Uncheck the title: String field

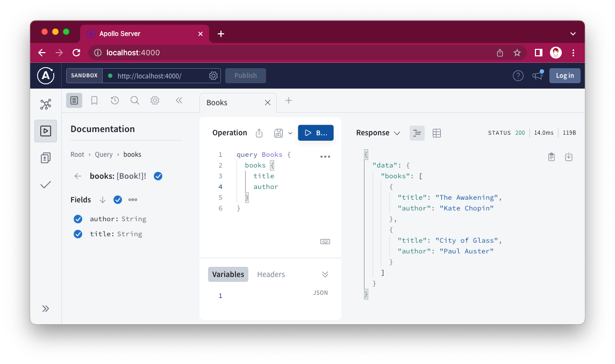(78, 234)
